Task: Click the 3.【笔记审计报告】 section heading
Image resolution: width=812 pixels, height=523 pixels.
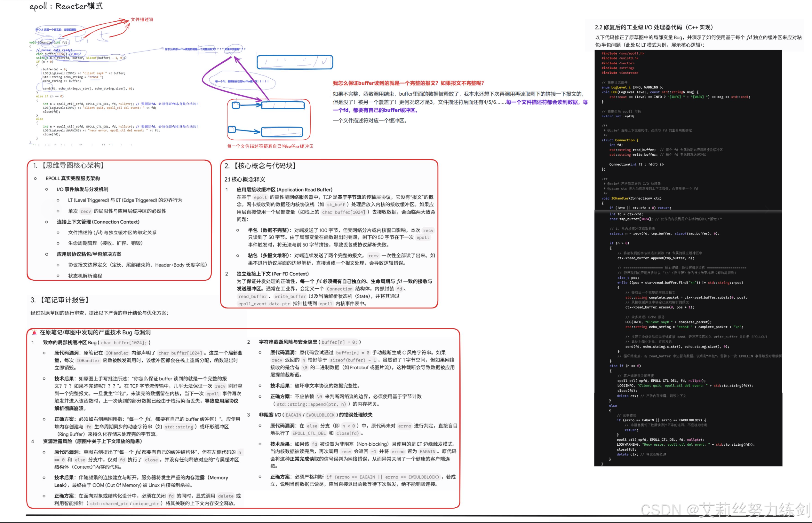Action: tap(61, 300)
